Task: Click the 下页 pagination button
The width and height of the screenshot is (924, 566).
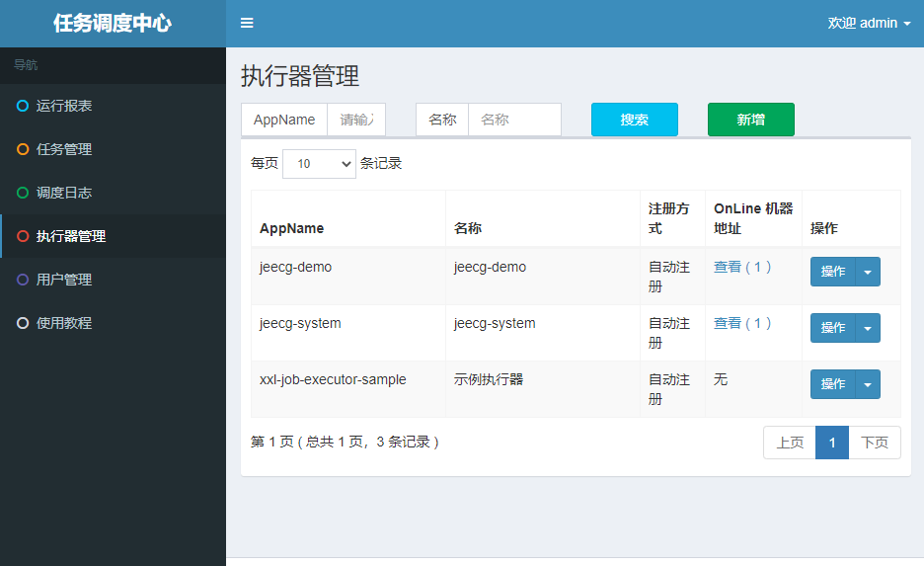Action: click(x=875, y=443)
